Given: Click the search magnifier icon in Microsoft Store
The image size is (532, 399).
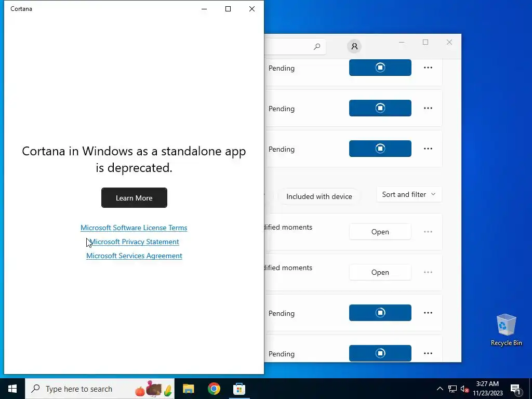Looking at the screenshot, I should pos(317,47).
